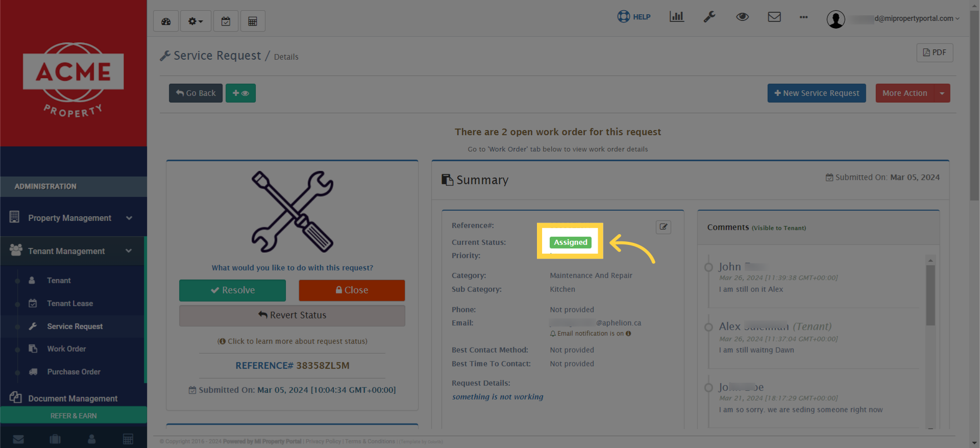Click the bottom sidebar calculator icon
This screenshot has width=980, height=448.
coord(128,439)
